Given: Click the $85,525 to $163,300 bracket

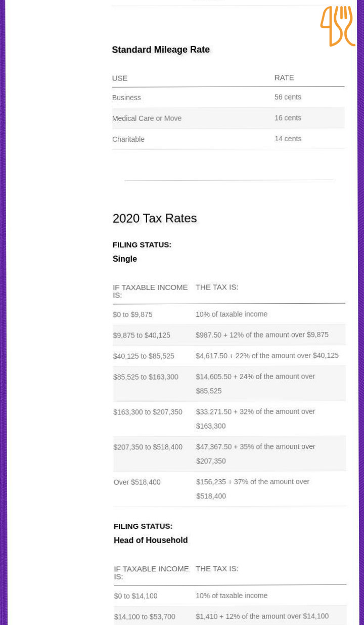Looking at the screenshot, I should click(x=229, y=384).
